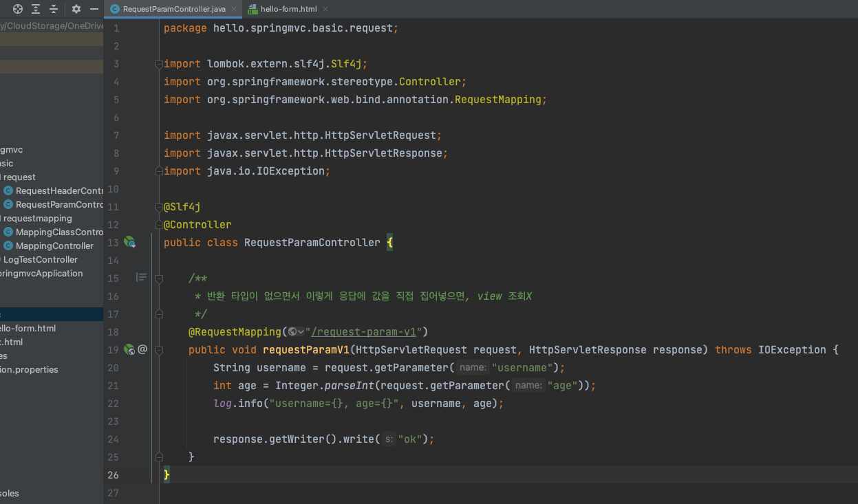Collapse annotations fold marker on line 11
Viewport: 858px width, 504px height.
pos(159,207)
